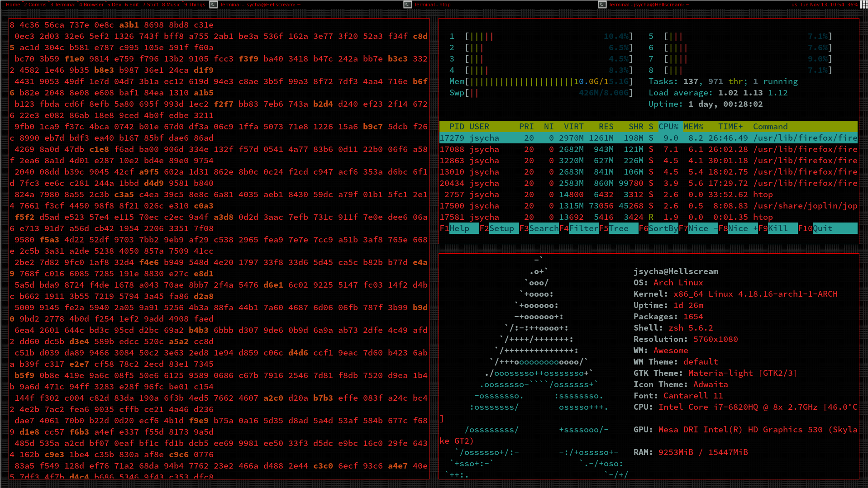This screenshot has height=488, width=868.
Task: Click the htop Uptime 1 day line
Action: (x=706, y=104)
